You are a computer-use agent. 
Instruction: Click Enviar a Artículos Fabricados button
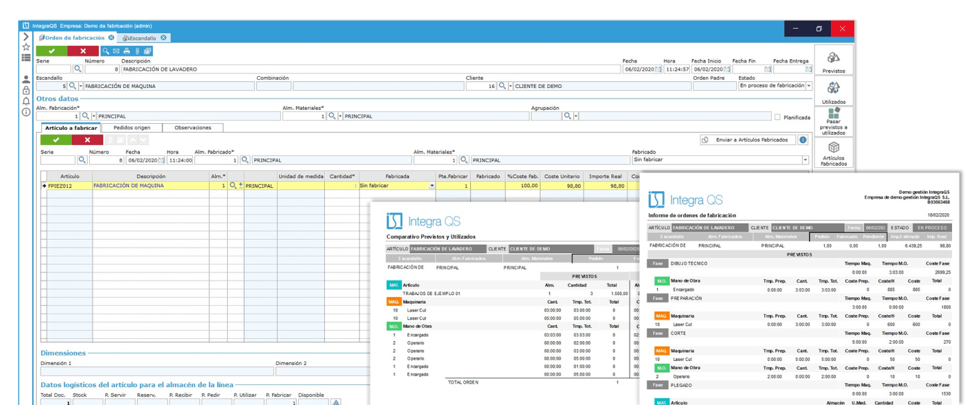[x=747, y=140]
